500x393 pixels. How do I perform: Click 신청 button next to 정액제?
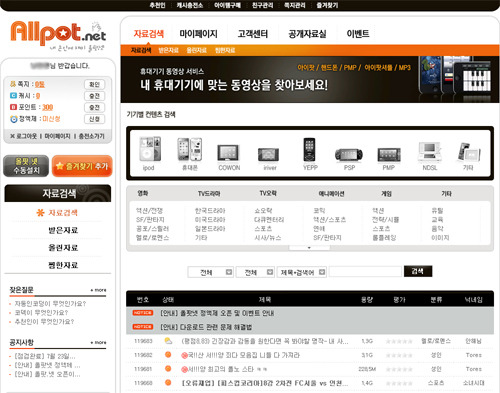[x=94, y=119]
